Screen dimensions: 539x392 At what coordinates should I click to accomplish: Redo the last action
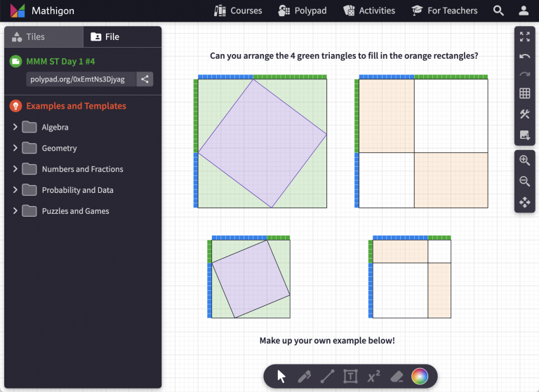click(524, 74)
